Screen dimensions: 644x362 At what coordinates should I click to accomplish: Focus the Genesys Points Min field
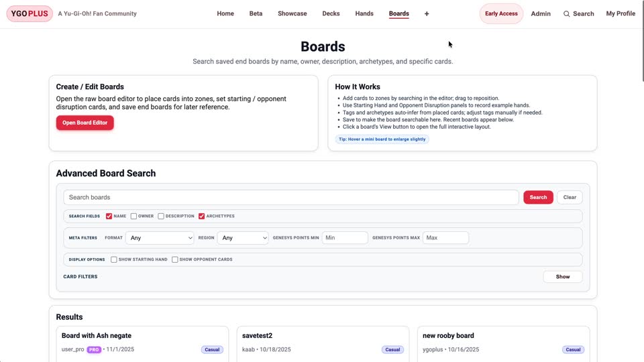[345, 237]
